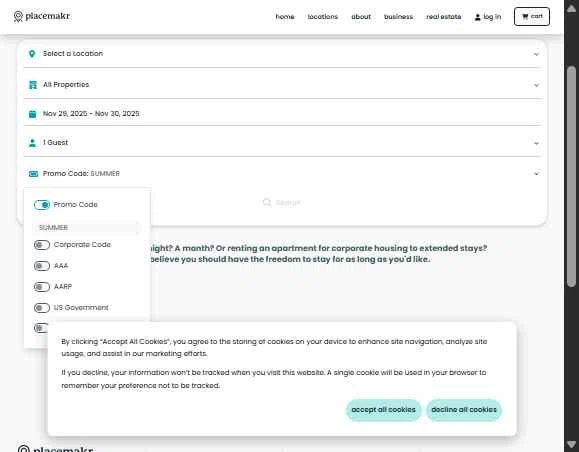This screenshot has width=579, height=452.
Task: Click the vertical scrollbar thumb
Action: point(571,177)
